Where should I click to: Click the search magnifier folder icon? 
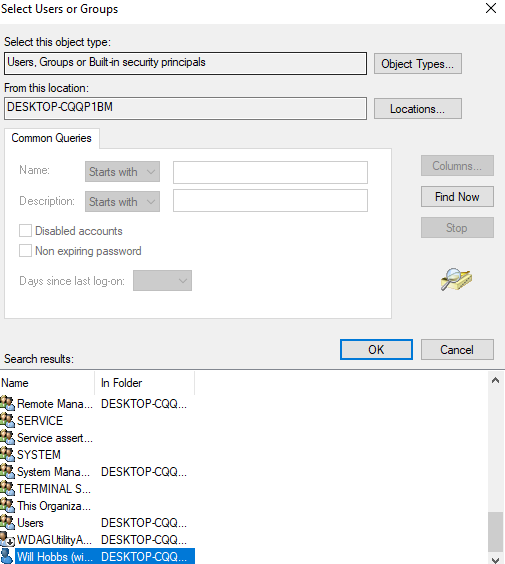tap(456, 279)
